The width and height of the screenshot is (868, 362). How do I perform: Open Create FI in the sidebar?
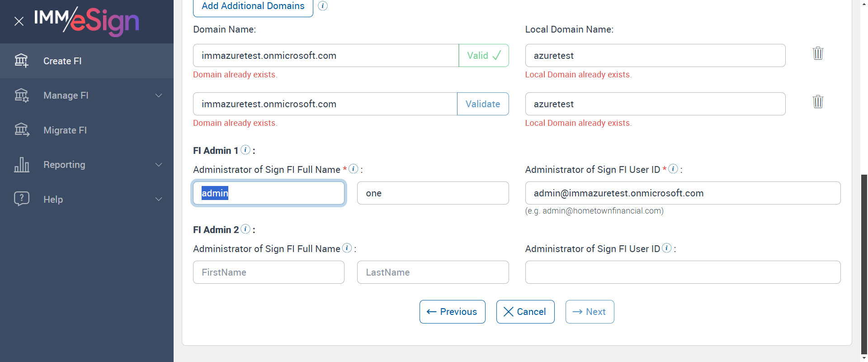click(62, 61)
